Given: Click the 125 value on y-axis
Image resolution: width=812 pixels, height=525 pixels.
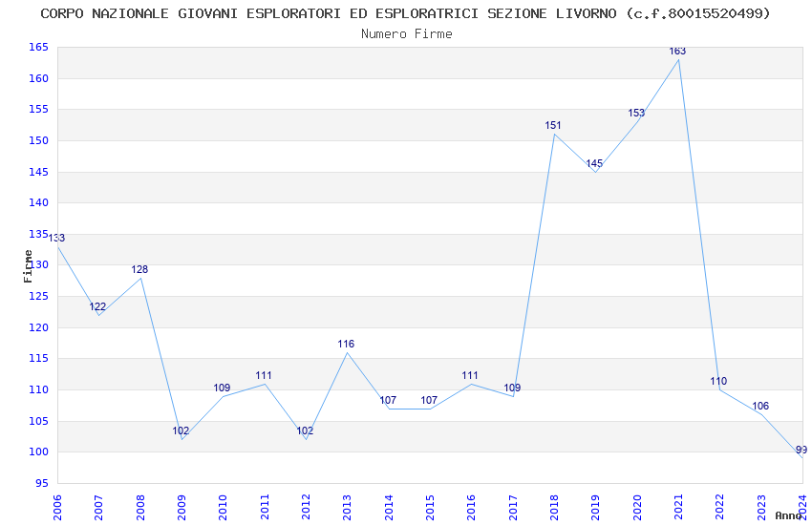Looking at the screenshot, I should coord(38,296).
